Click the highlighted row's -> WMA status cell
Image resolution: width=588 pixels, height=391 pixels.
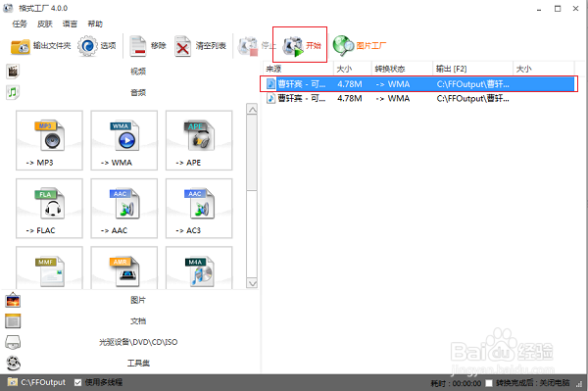point(393,84)
